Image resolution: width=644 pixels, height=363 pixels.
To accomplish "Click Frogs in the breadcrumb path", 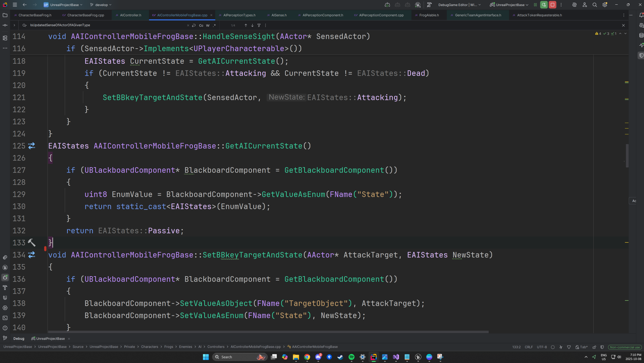I will tap(169, 347).
